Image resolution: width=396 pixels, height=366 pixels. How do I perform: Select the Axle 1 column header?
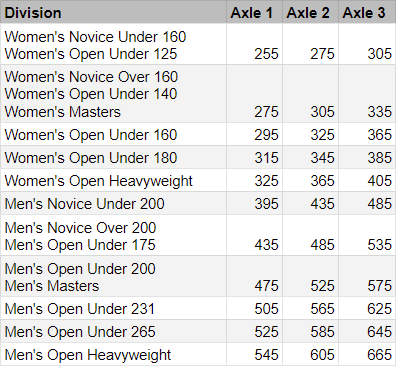[254, 12]
